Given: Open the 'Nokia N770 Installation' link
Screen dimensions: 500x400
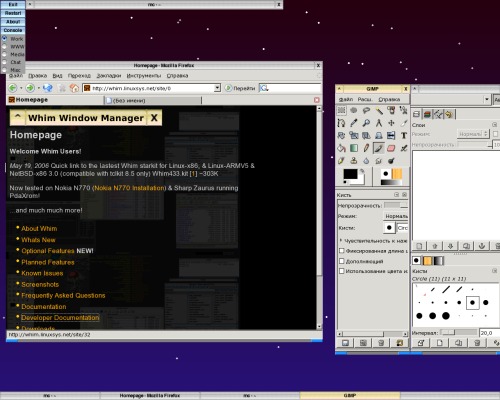Looking at the screenshot, I should 129,188.
